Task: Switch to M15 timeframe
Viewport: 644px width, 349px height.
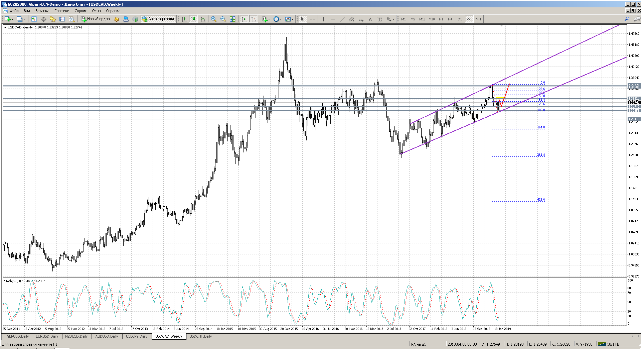Action: (422, 19)
